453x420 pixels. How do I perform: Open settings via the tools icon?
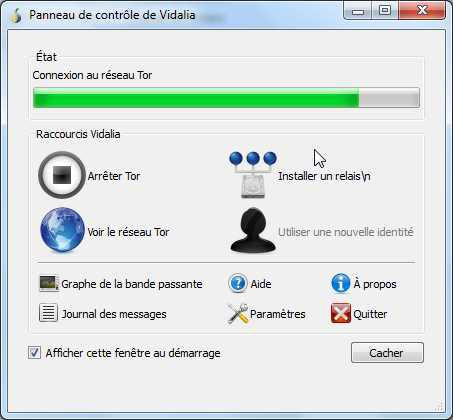(238, 314)
